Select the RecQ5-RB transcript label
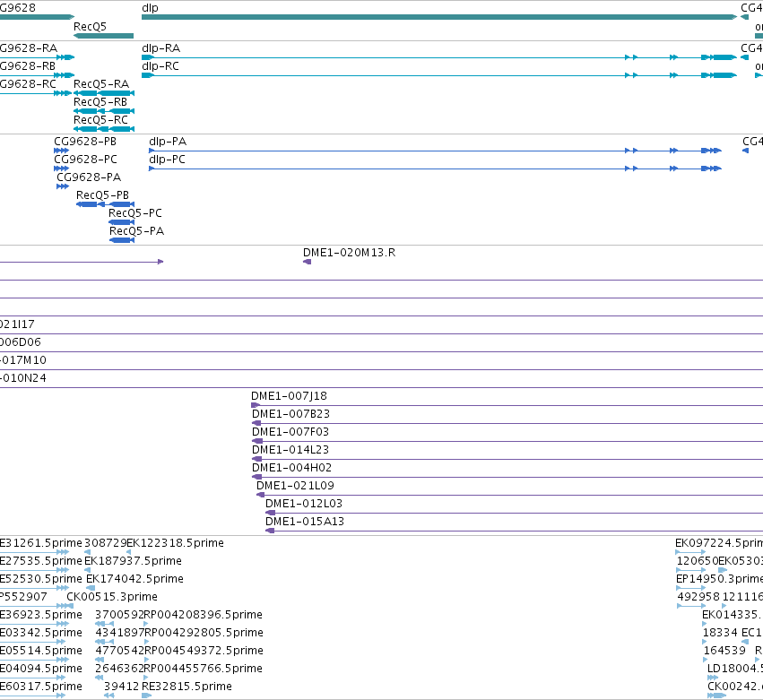 click(100, 102)
